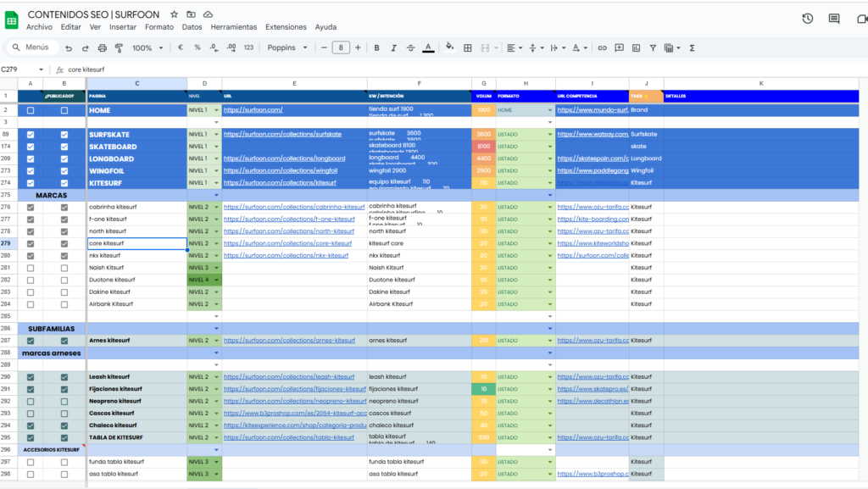
Task: Expand the NIVEL 4 dropdown for Duotone kitesurf
Action: (217, 280)
